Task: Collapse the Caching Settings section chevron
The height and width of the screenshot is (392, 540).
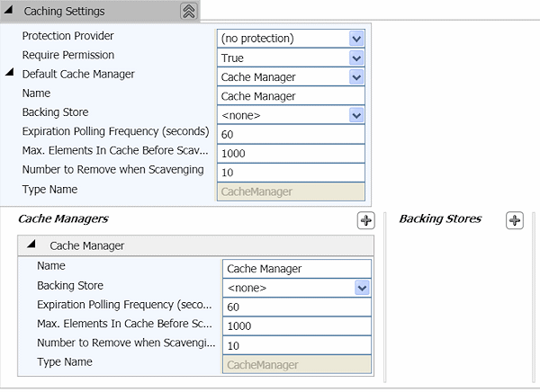Action: pos(188,12)
